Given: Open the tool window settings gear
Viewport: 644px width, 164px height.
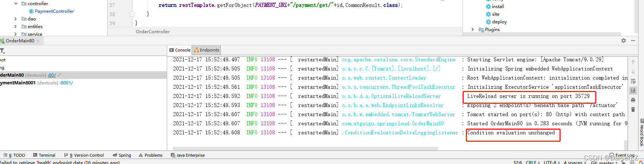Looking at the screenshot, I should coord(624,41).
